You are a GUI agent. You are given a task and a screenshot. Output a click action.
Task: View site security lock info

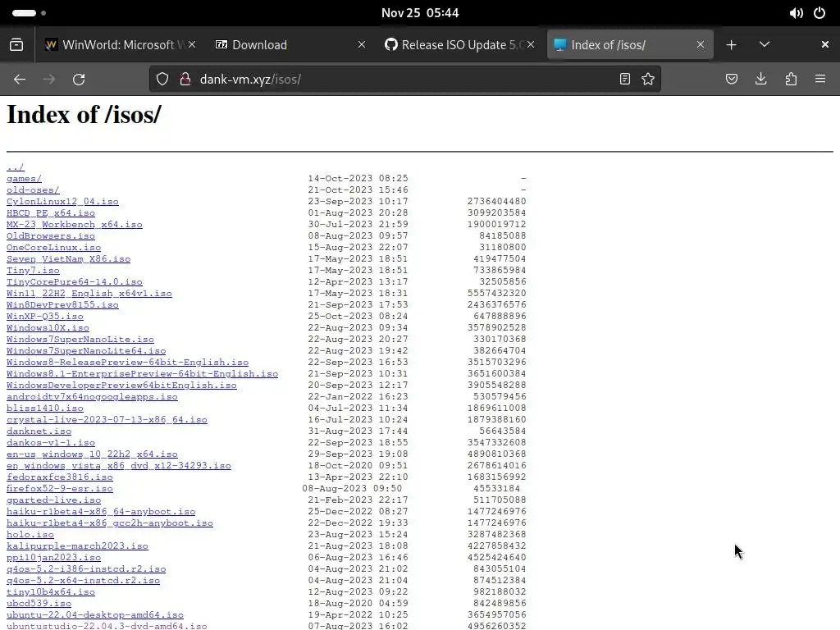tap(185, 80)
